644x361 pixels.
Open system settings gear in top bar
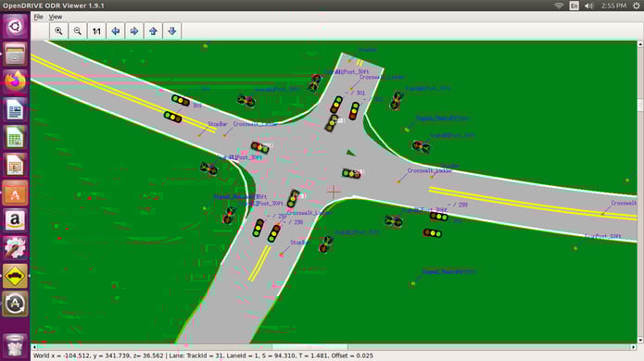coord(637,6)
